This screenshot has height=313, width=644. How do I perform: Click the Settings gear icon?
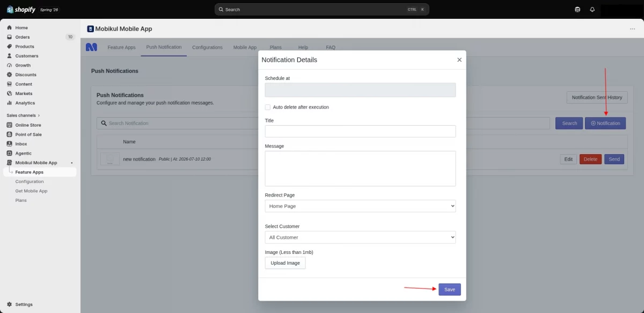tap(10, 304)
